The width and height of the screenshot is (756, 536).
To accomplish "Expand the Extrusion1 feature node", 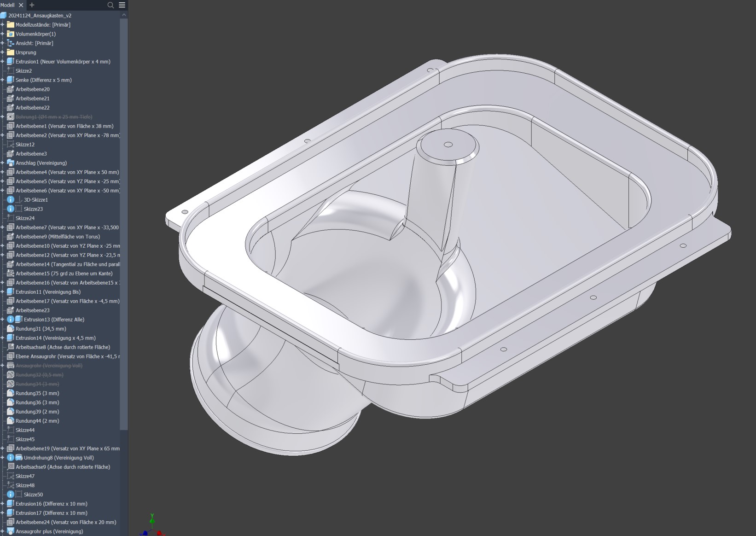I will pos(2,62).
